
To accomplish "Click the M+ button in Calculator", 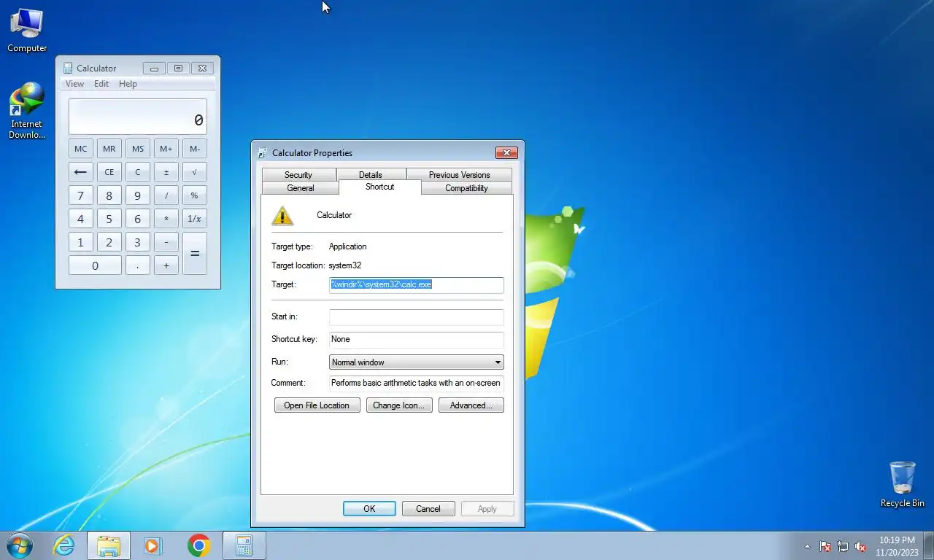I will pos(166,149).
